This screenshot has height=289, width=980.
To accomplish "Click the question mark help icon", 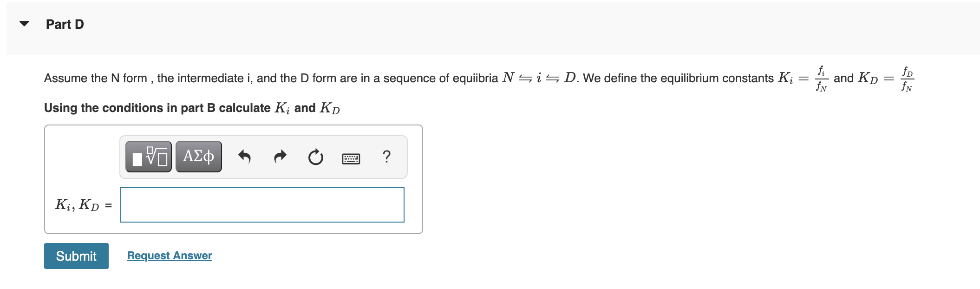I will (x=387, y=157).
